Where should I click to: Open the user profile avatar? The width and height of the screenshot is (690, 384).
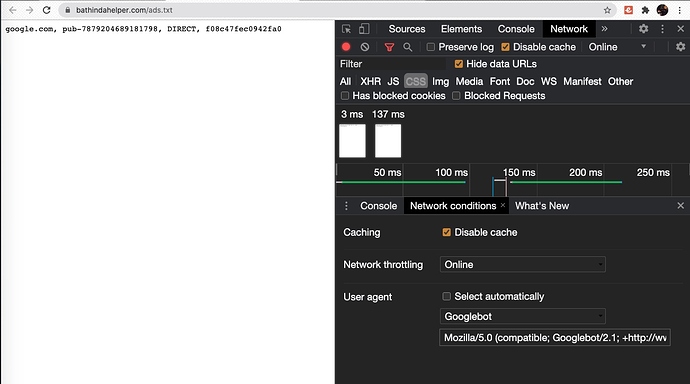click(662, 10)
